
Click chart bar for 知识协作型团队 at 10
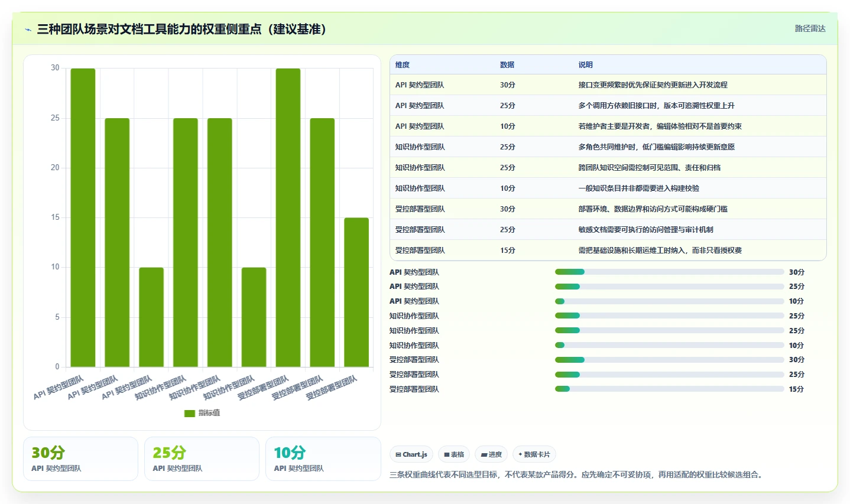[254, 317]
